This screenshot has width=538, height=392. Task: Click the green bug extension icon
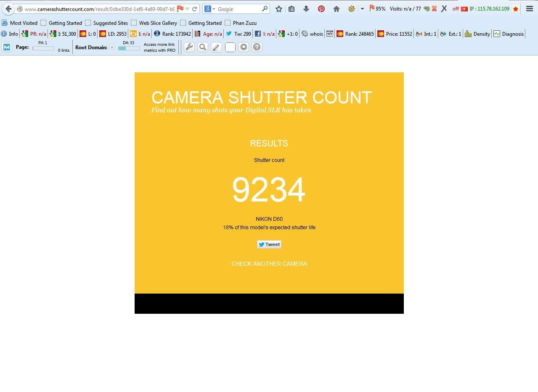click(351, 9)
